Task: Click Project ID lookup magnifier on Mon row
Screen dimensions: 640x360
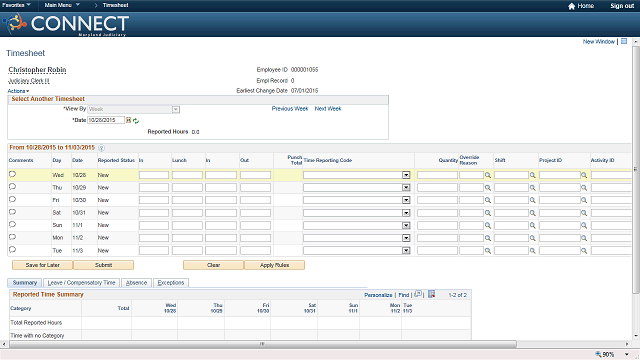Action: (584, 238)
